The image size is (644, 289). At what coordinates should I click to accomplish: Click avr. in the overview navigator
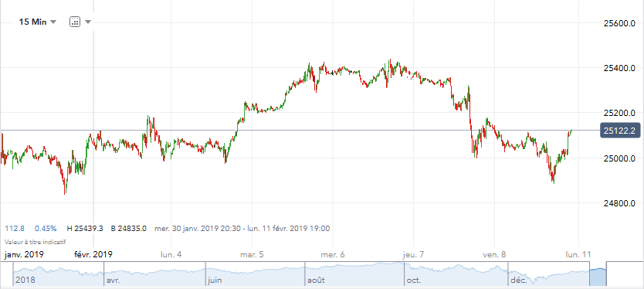(113, 280)
